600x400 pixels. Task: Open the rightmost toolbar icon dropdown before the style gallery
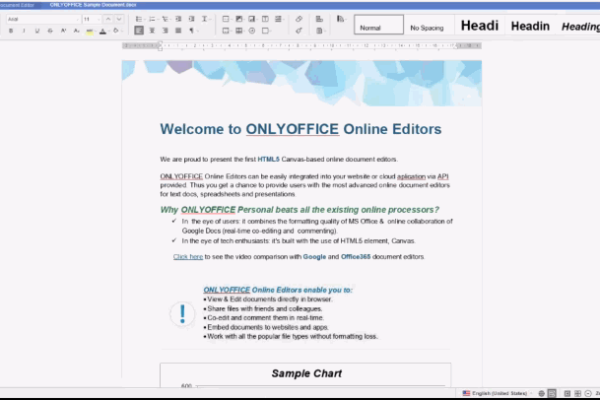[x=341, y=19]
